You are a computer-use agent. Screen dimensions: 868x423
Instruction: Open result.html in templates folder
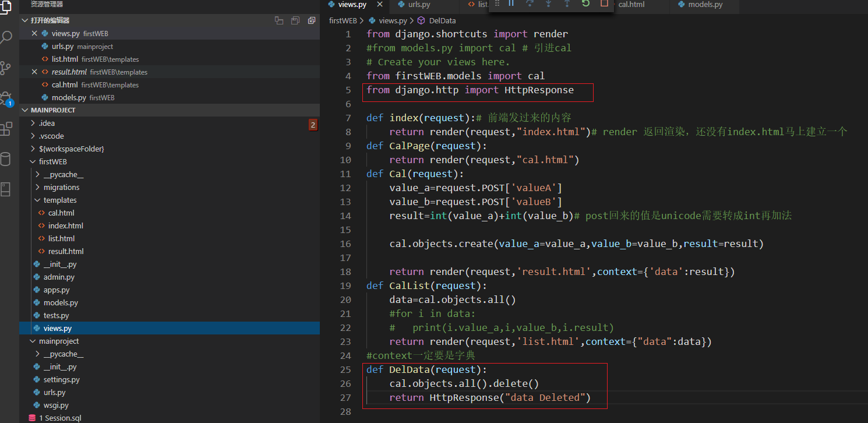point(170,251)
